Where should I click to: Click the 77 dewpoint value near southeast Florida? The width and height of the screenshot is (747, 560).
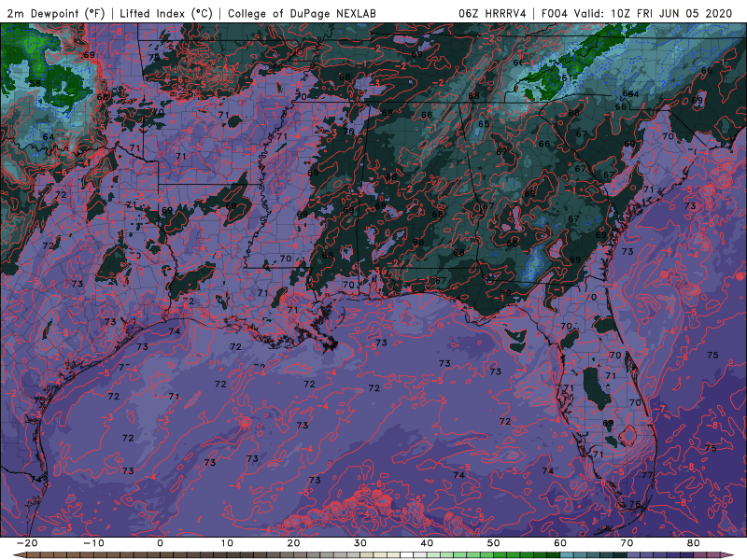point(647,475)
